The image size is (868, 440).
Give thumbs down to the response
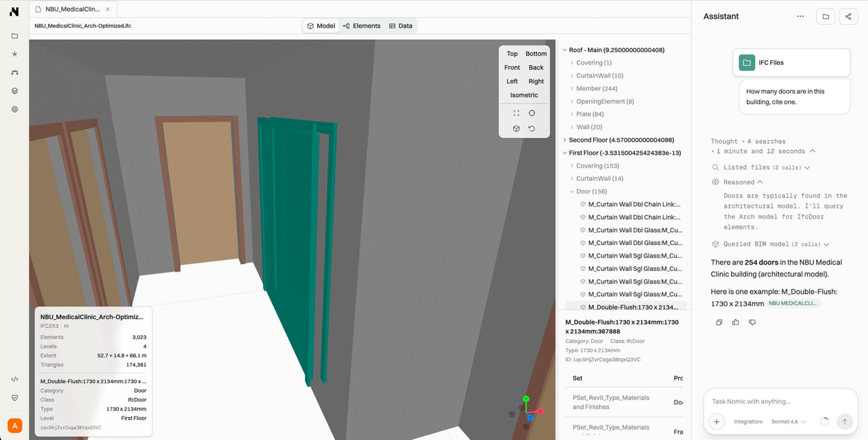pos(752,322)
